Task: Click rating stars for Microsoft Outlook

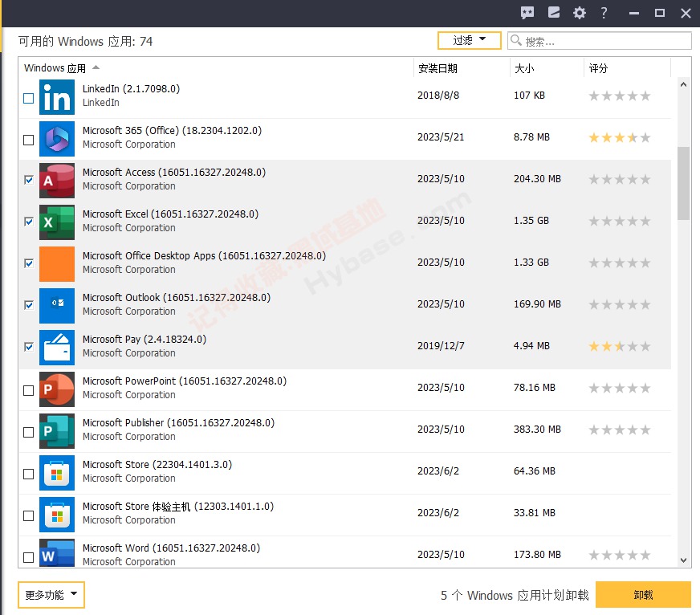Action: click(x=619, y=304)
